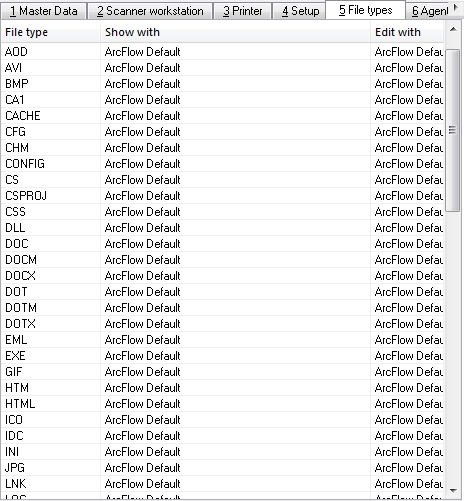Viewport: 464px width, 501px height.
Task: Sort by the File type column header
Action: (x=50, y=32)
